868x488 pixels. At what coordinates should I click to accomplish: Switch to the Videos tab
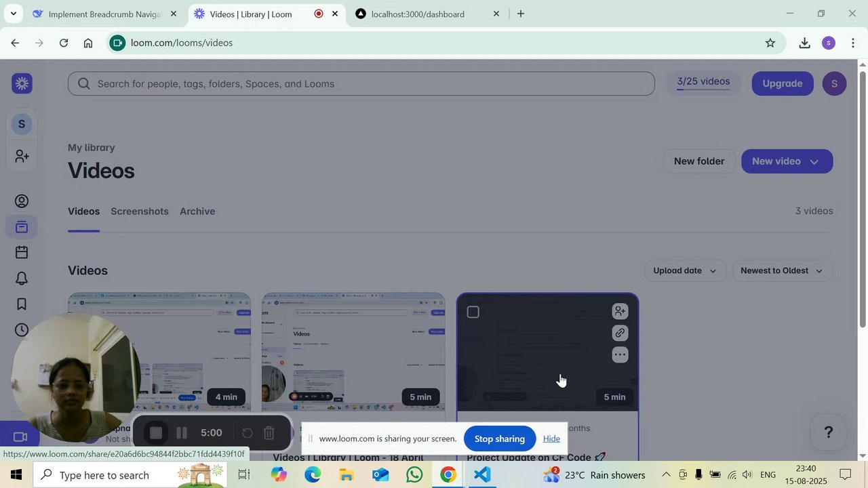[x=83, y=211]
